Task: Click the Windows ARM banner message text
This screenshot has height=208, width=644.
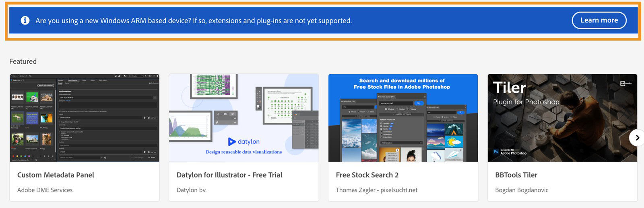Action: click(x=194, y=21)
